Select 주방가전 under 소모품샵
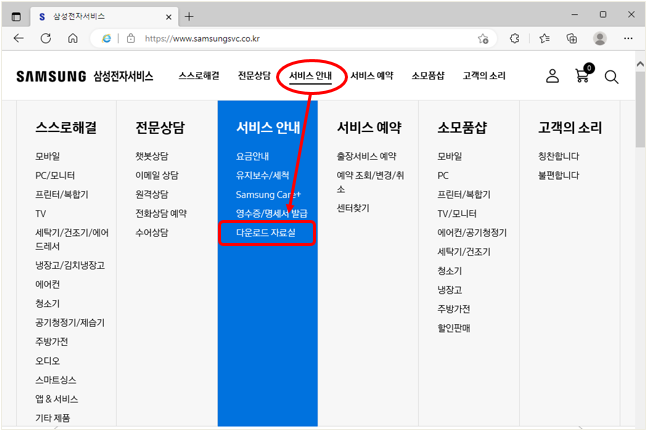Viewport: 647px width, 431px height. [x=454, y=309]
